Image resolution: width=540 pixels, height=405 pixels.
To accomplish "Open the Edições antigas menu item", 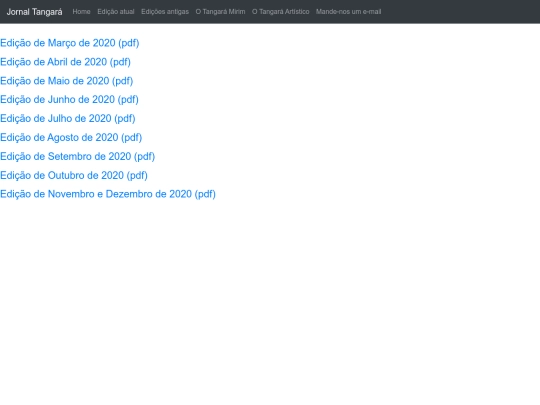I will 165,12.
